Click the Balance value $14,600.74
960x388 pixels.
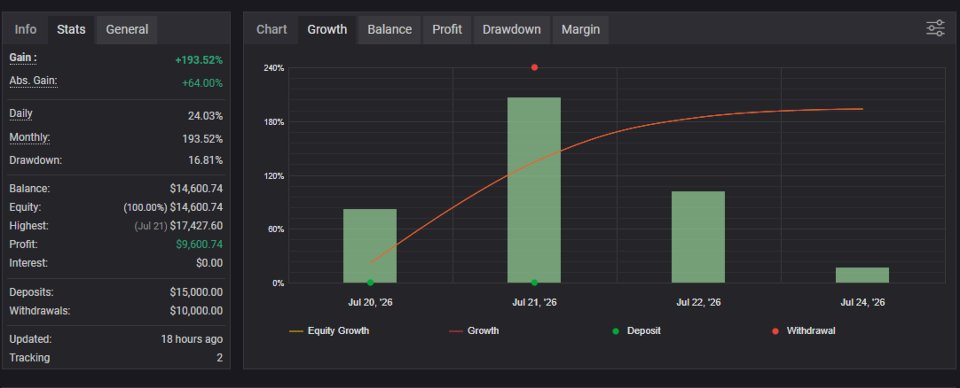coord(196,189)
